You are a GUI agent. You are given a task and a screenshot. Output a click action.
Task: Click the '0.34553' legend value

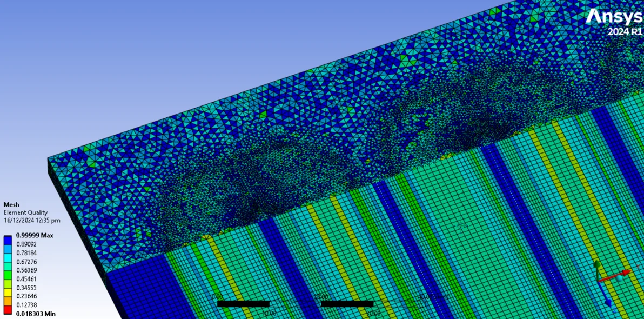click(27, 287)
